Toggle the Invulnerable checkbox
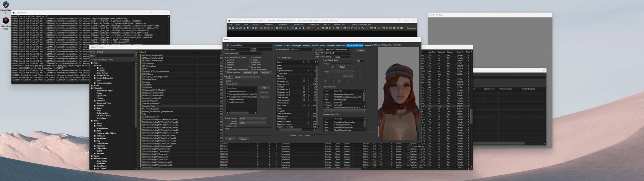This screenshot has width=644, height=181. coord(250,62)
